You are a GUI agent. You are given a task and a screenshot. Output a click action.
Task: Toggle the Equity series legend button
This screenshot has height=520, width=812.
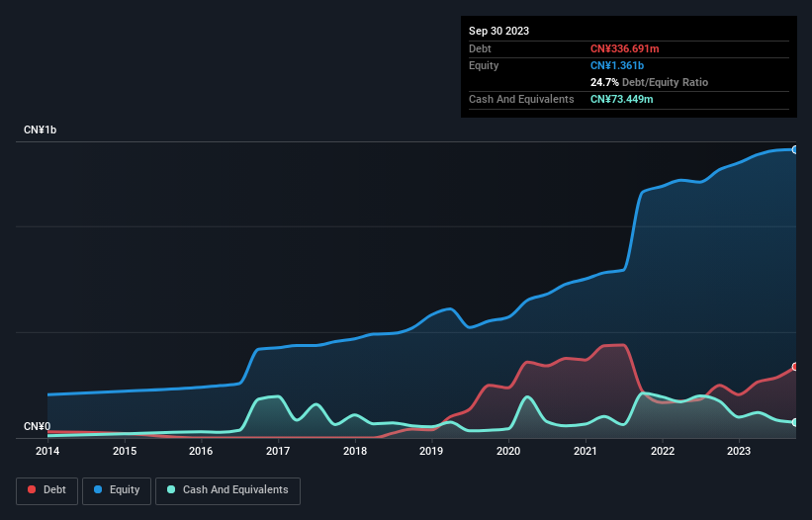(x=117, y=490)
